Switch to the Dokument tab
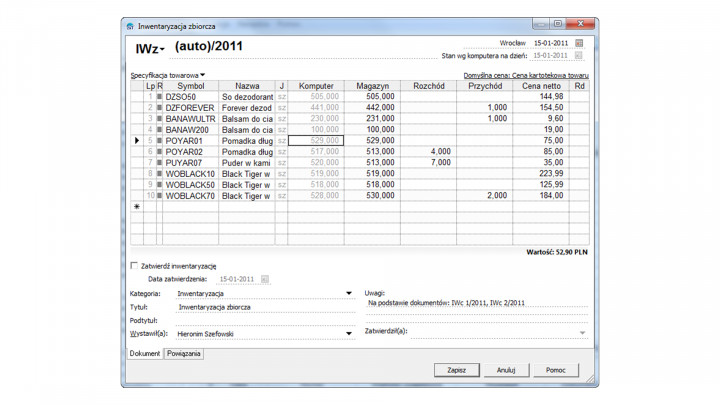Screen dimensions: 720x405 tap(145, 354)
